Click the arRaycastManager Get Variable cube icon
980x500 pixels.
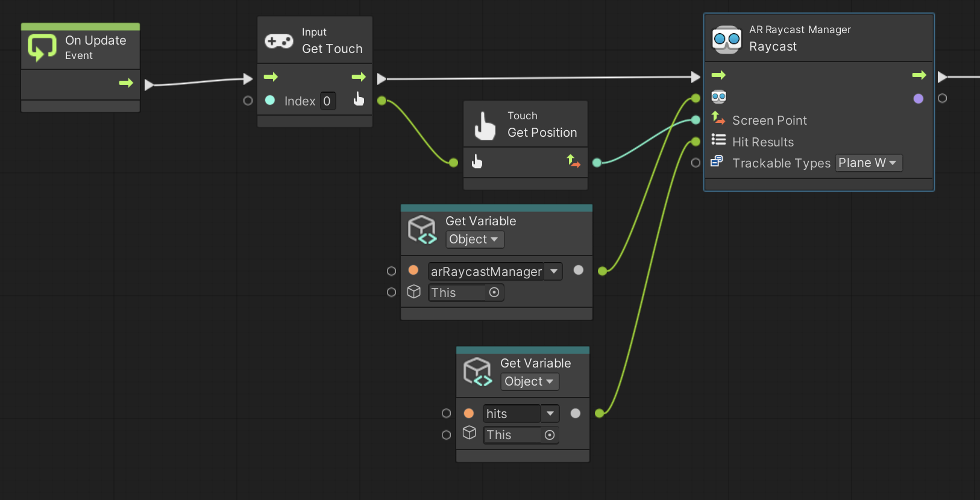pos(422,230)
